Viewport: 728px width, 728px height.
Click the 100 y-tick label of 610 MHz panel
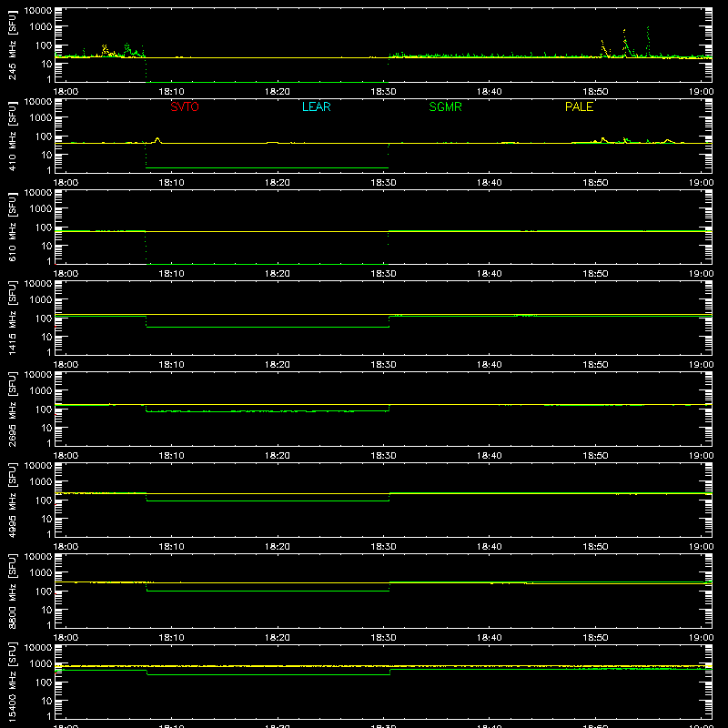(44, 227)
